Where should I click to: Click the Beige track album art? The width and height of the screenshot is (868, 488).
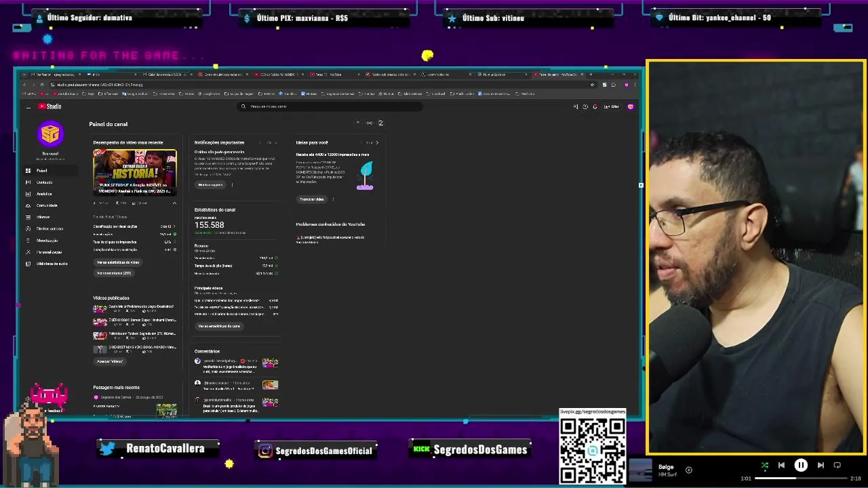[x=641, y=470]
